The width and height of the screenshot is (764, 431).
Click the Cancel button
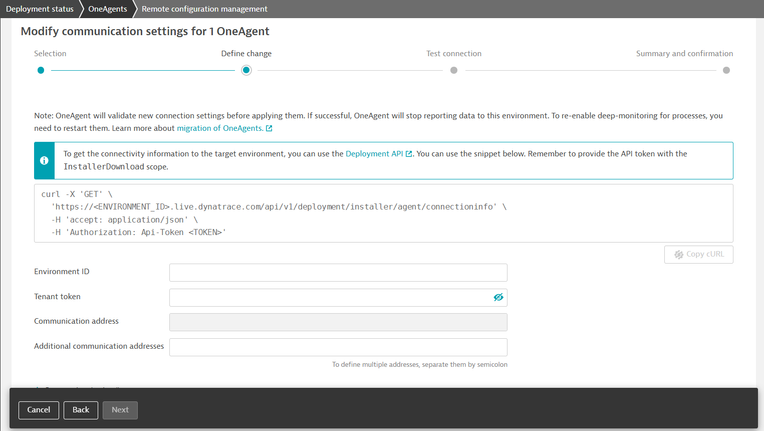tap(38, 410)
